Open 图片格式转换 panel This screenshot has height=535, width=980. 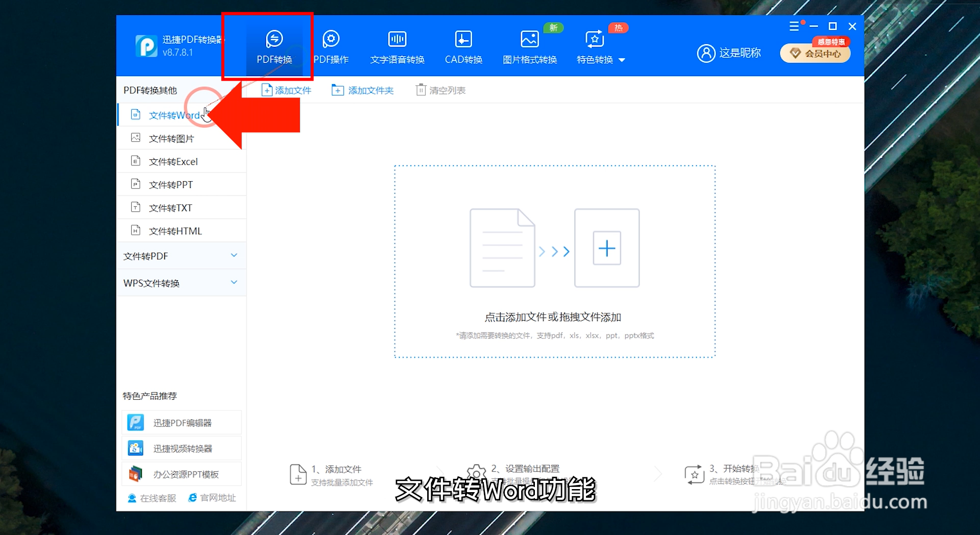529,46
